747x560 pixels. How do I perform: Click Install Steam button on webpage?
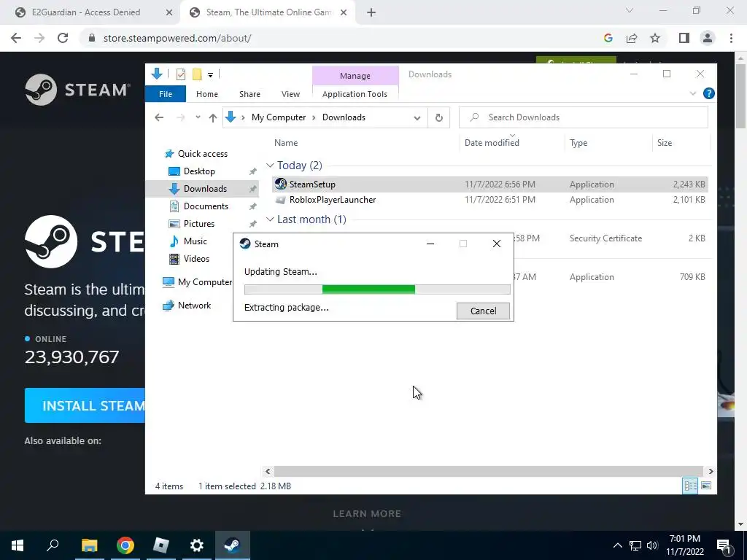coord(85,405)
